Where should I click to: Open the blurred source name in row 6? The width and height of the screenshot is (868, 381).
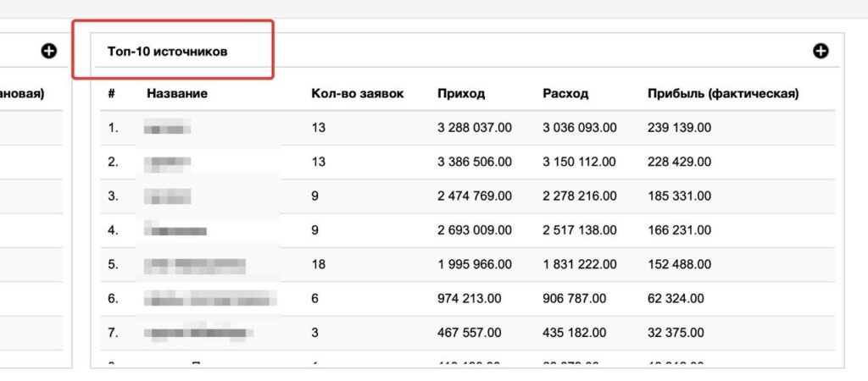(x=210, y=298)
